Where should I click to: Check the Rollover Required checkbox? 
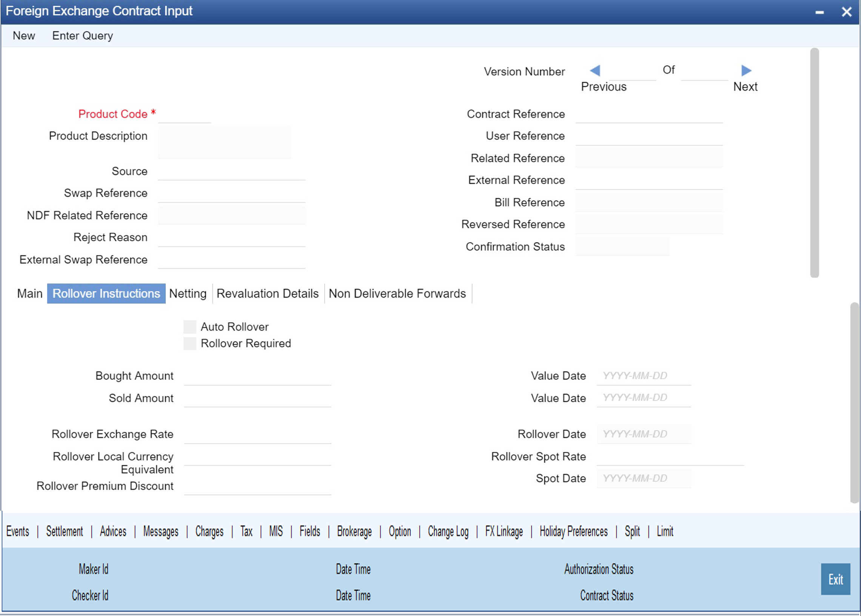(190, 343)
